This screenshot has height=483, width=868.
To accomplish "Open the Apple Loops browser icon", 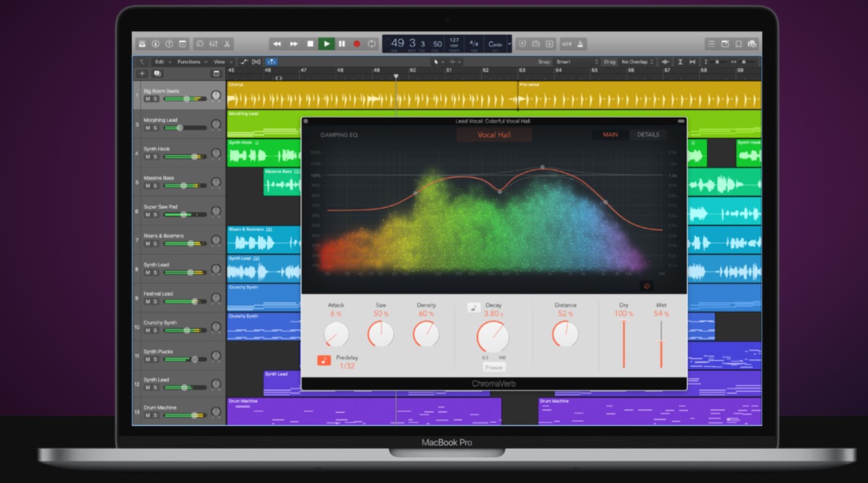I will coord(738,43).
